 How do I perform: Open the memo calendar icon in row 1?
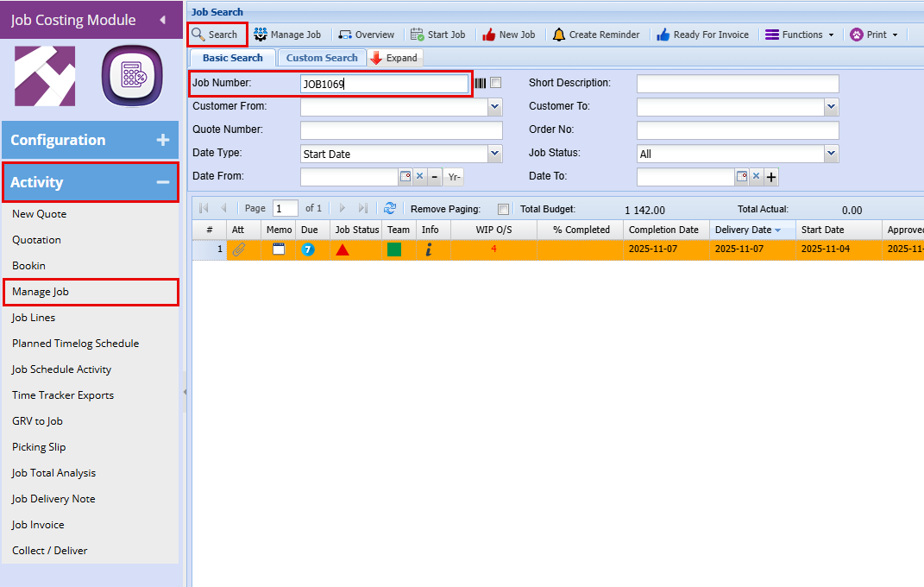(x=278, y=249)
